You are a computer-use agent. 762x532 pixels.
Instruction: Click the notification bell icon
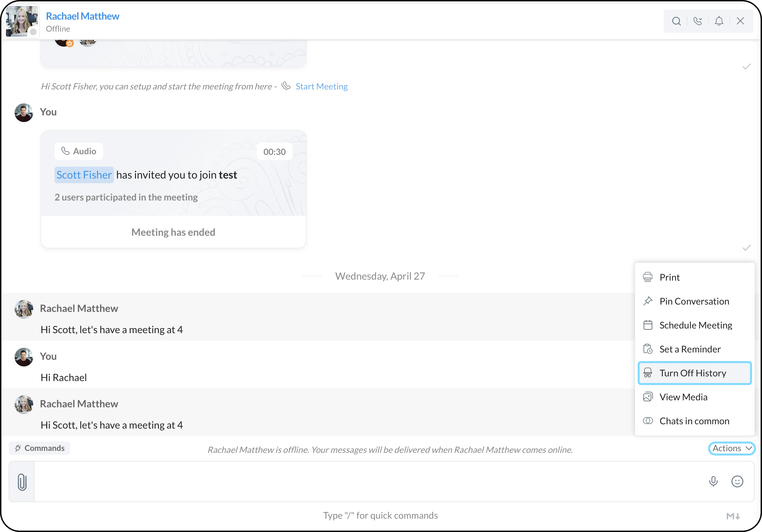(719, 21)
